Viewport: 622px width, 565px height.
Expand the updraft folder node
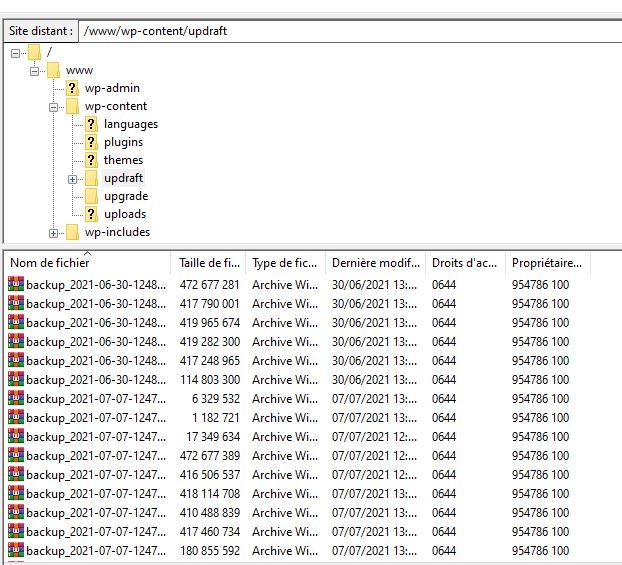tap(72, 179)
